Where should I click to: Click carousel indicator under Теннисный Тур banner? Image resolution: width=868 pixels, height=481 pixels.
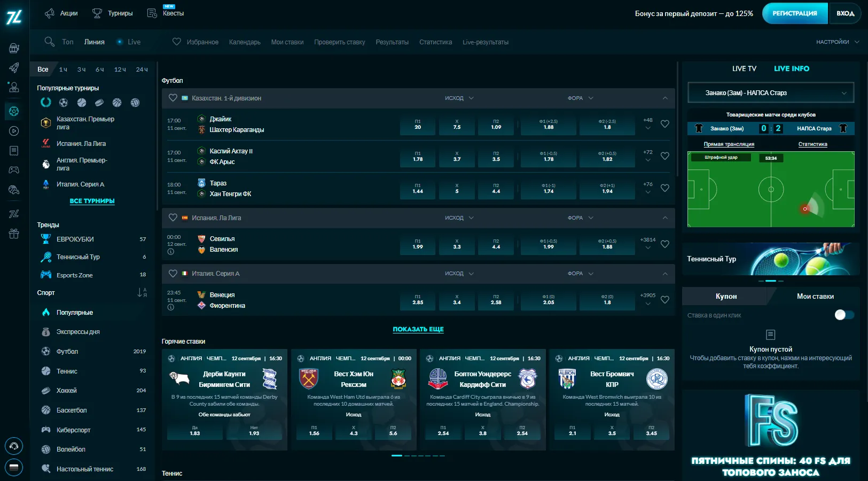pos(771,281)
